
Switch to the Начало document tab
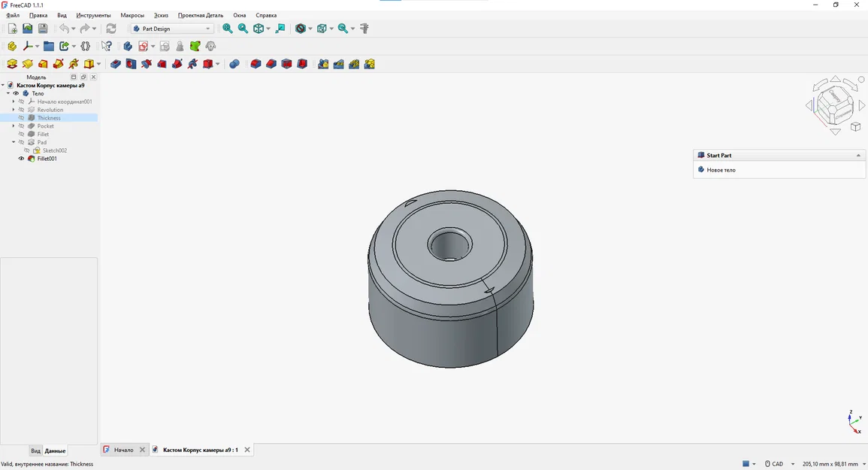tap(123, 450)
